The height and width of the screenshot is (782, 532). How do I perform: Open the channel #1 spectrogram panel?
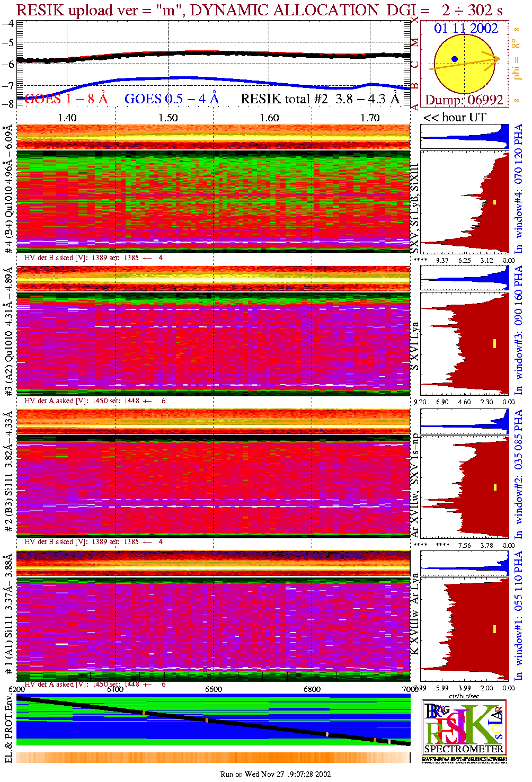tap(214, 628)
